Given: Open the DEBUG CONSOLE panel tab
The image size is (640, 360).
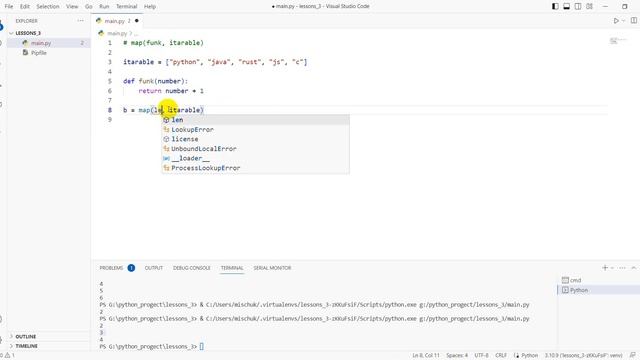Looking at the screenshot, I should (191, 268).
